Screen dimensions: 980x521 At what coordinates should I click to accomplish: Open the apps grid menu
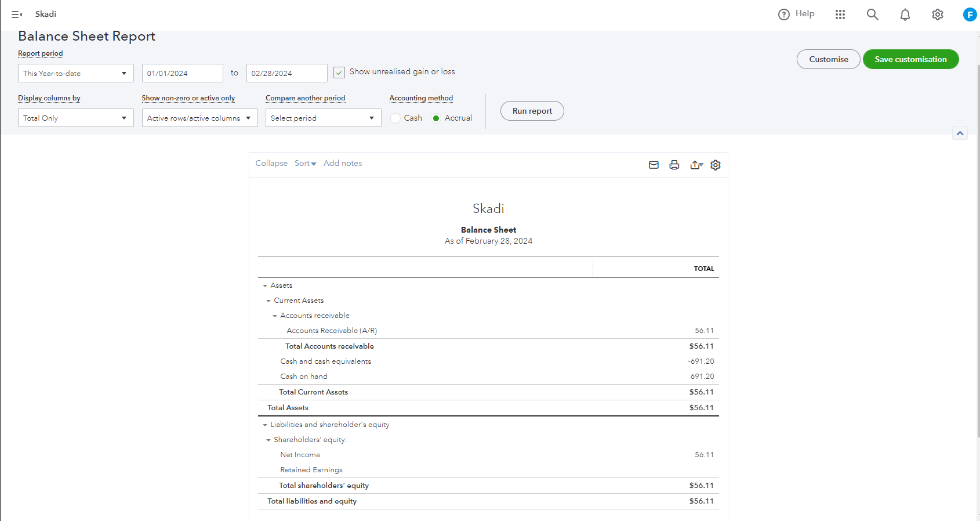tap(840, 15)
